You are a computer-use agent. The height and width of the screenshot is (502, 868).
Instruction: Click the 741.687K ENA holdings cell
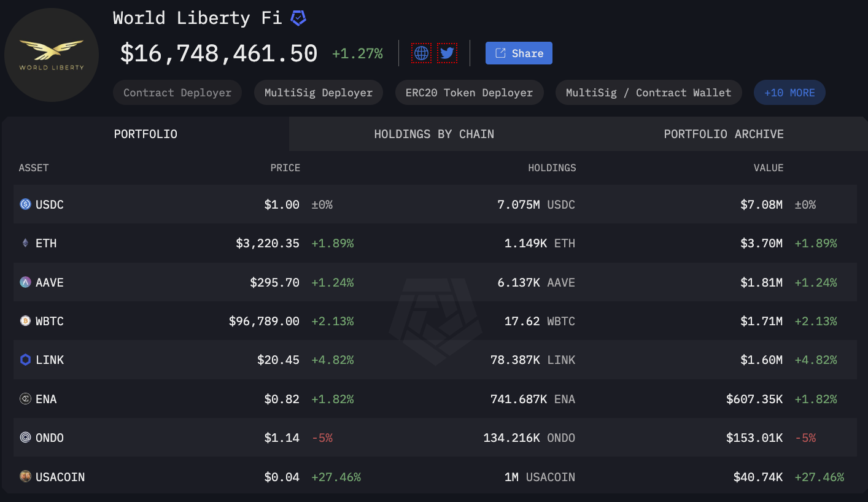pyautogui.click(x=533, y=399)
